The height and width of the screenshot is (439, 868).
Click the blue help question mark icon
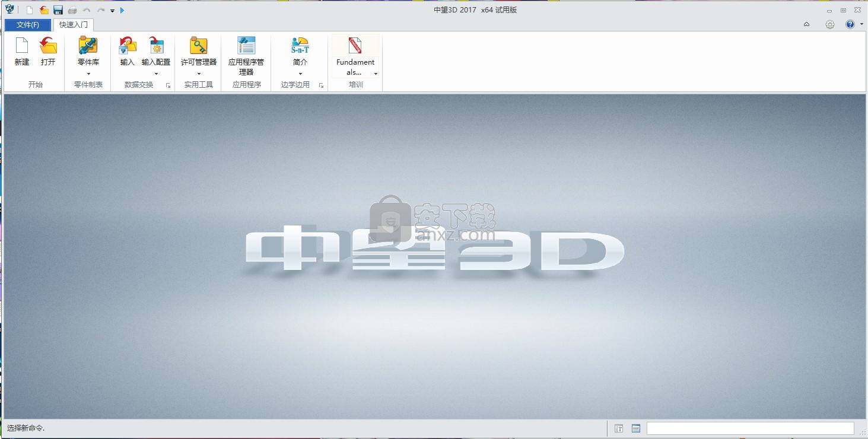tap(850, 24)
